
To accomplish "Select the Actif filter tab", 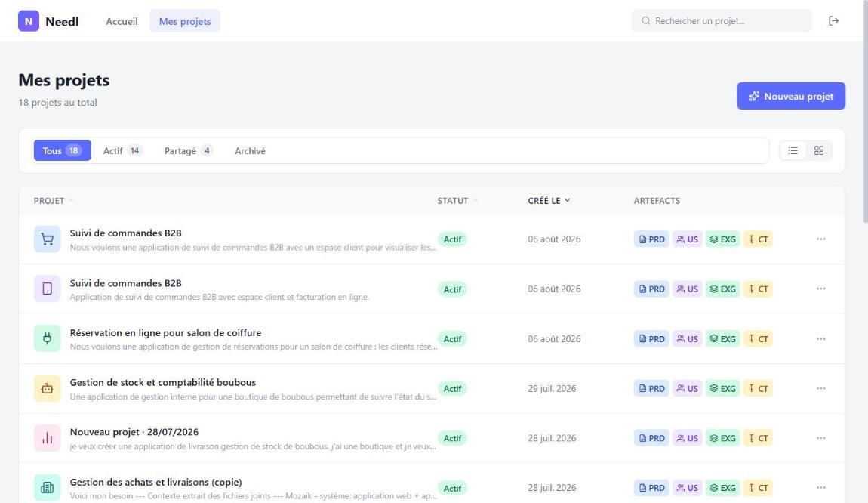I will click(123, 151).
